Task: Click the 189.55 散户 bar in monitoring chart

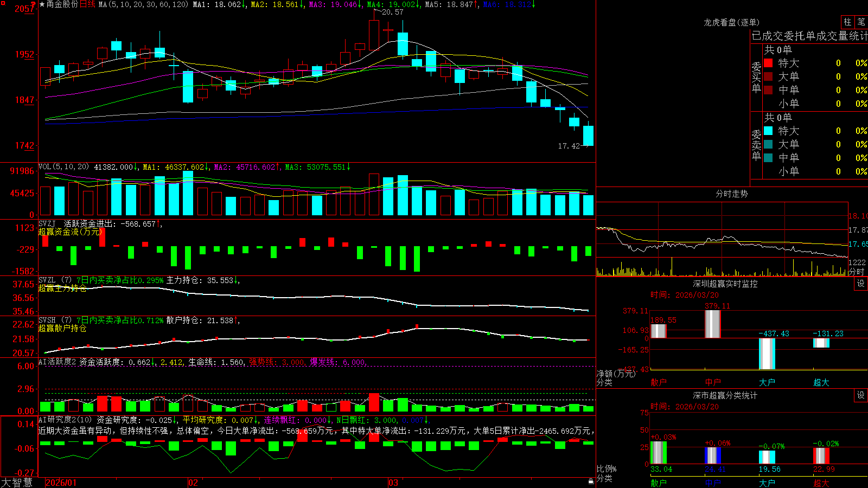Action: click(659, 331)
